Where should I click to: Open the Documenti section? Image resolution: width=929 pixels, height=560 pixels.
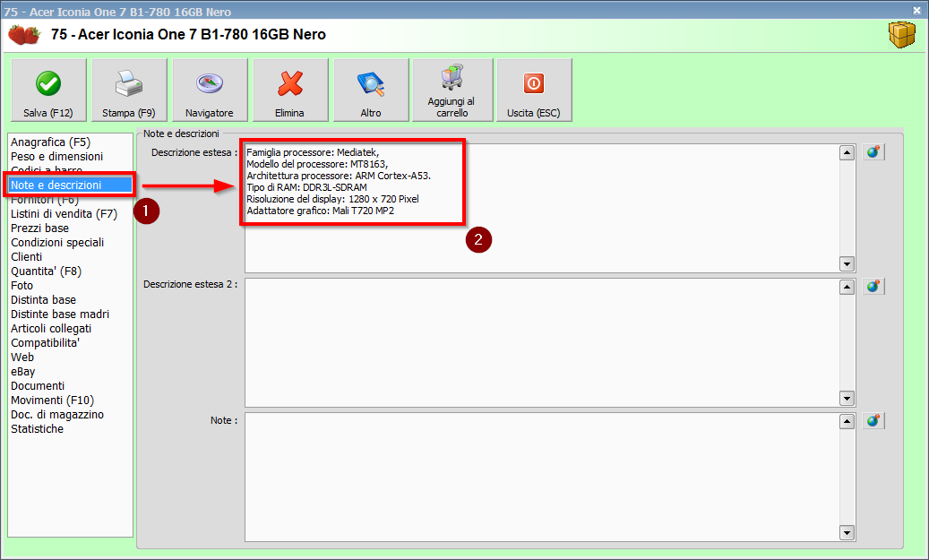click(x=38, y=386)
